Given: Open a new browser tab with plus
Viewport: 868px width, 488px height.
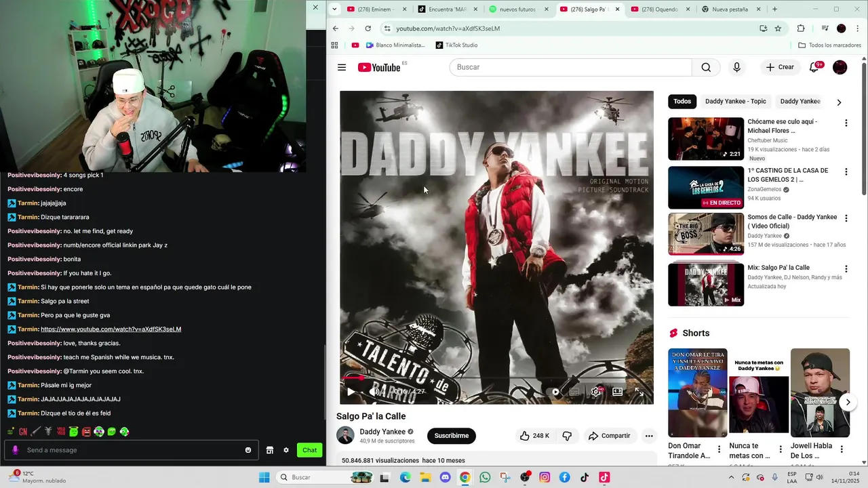Looking at the screenshot, I should [774, 9].
